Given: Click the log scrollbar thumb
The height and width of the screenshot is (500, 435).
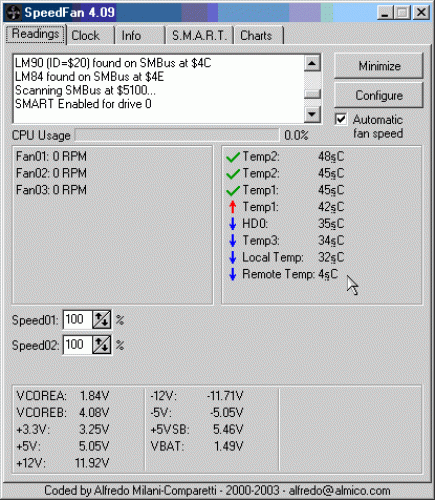Looking at the screenshot, I should (312, 94).
